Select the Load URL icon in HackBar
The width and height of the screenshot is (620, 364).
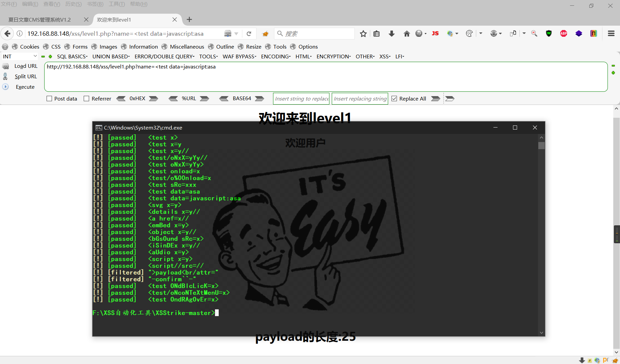pos(6,66)
